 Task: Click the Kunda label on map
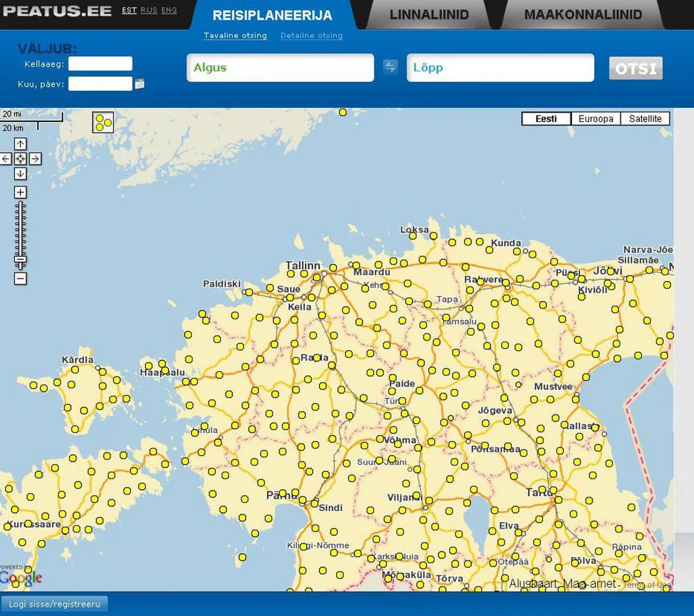(x=506, y=243)
